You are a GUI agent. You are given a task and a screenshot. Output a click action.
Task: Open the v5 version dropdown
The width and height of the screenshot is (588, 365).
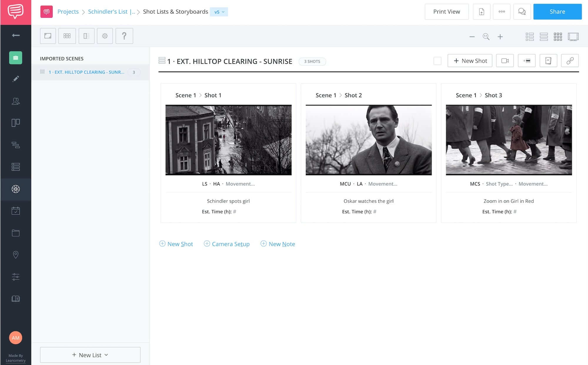pos(219,12)
